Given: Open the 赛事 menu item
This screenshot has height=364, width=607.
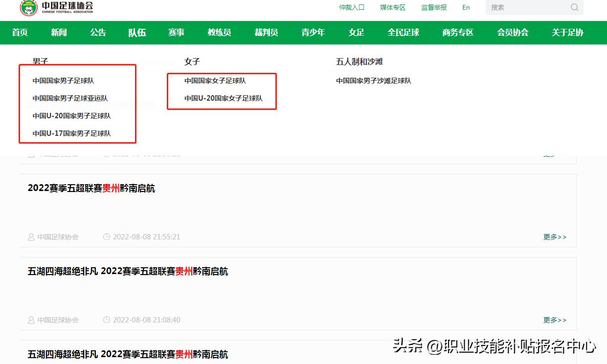Looking at the screenshot, I should [176, 32].
